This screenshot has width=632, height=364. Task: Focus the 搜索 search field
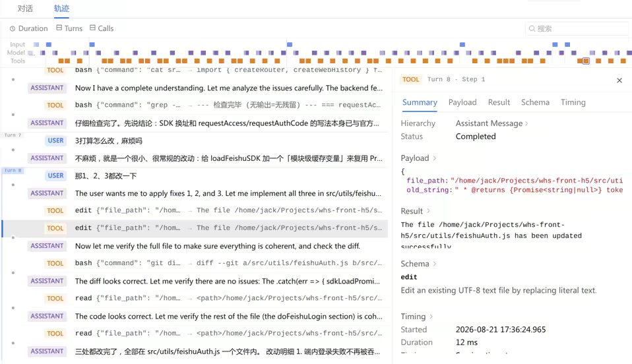click(577, 28)
